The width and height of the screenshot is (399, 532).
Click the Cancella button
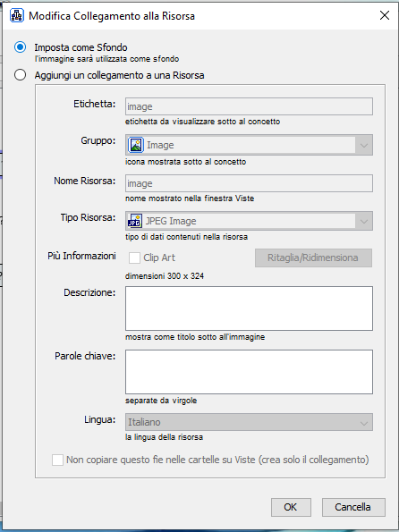point(353,507)
